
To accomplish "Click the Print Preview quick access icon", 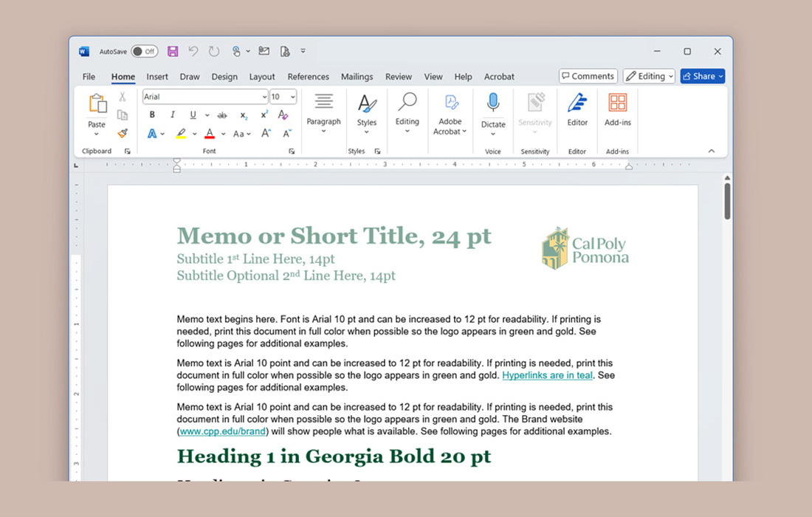I will (285, 51).
